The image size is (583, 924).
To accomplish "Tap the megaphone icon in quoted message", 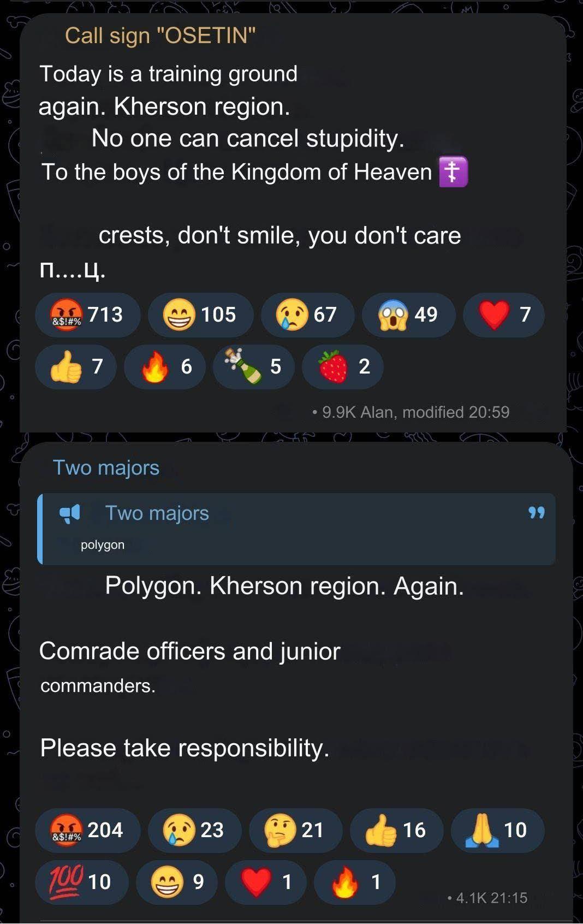I will coord(70,513).
